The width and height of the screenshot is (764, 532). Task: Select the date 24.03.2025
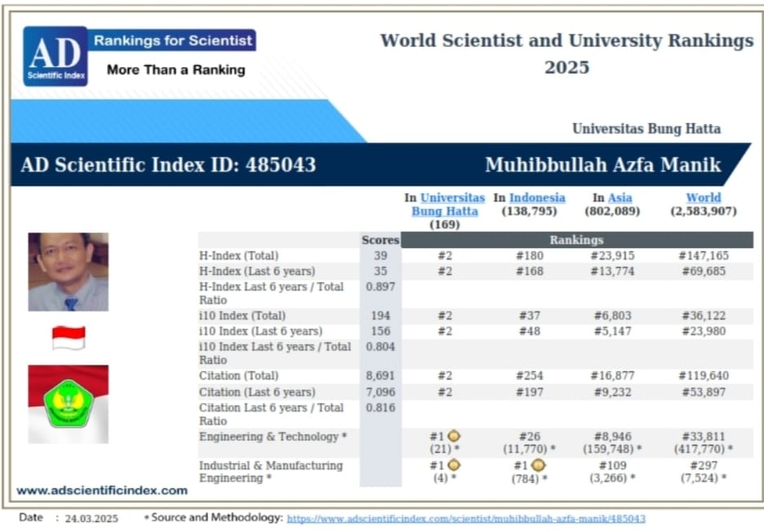(x=91, y=518)
